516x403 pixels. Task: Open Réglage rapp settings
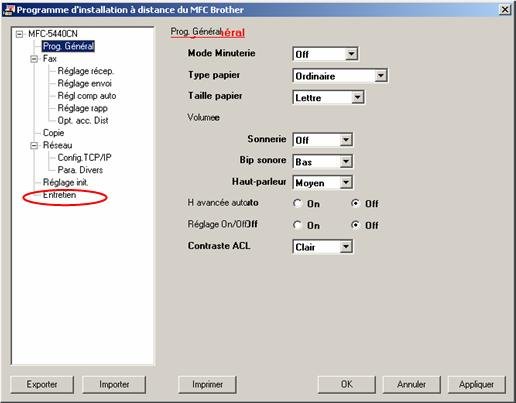tap(82, 108)
